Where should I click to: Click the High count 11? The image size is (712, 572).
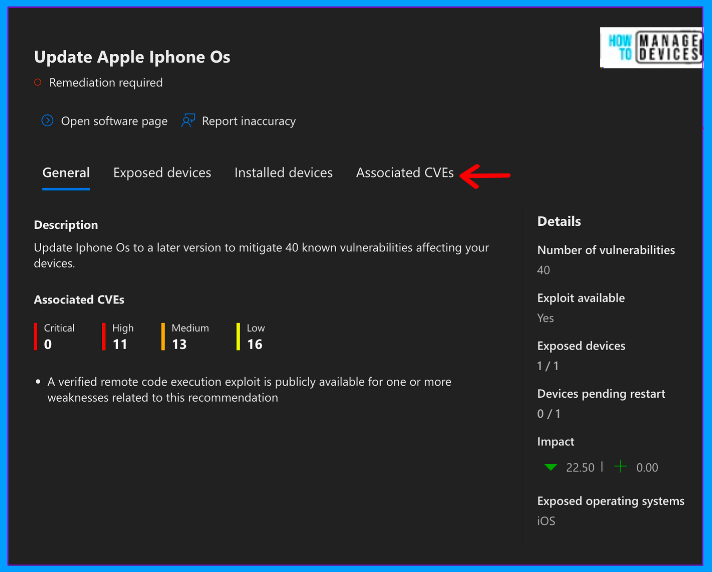tap(120, 345)
